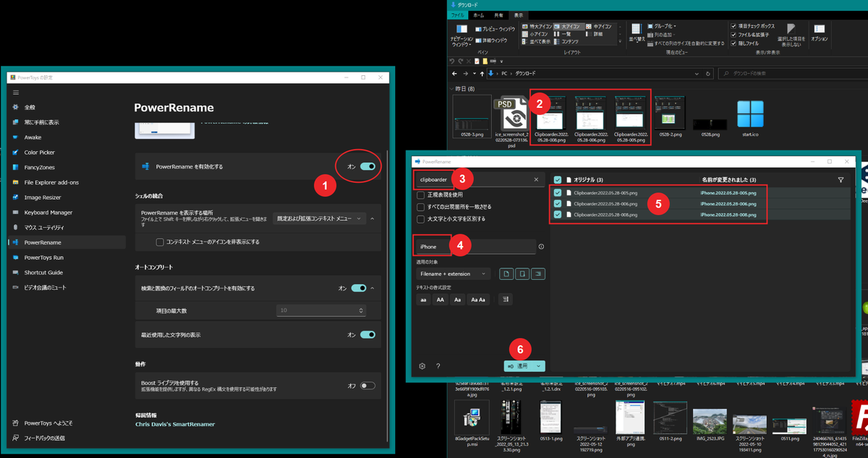Open Color Picker module settings
Image resolution: width=868 pixels, height=458 pixels.
point(68,153)
